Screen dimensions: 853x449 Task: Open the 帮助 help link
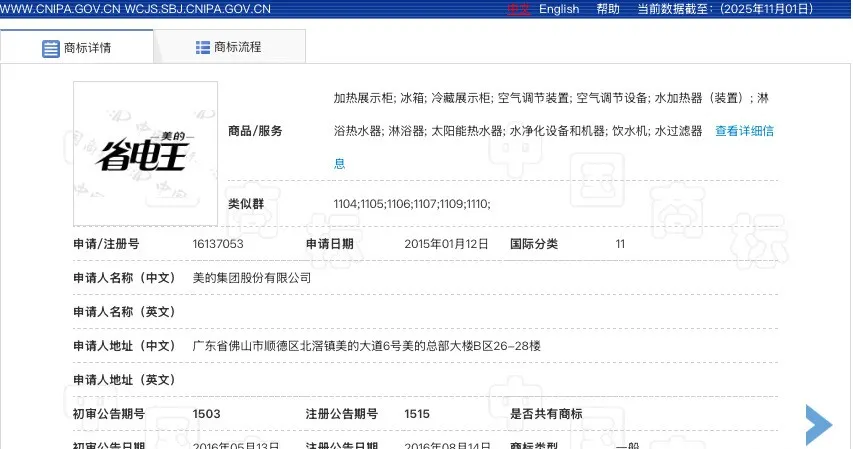[608, 9]
